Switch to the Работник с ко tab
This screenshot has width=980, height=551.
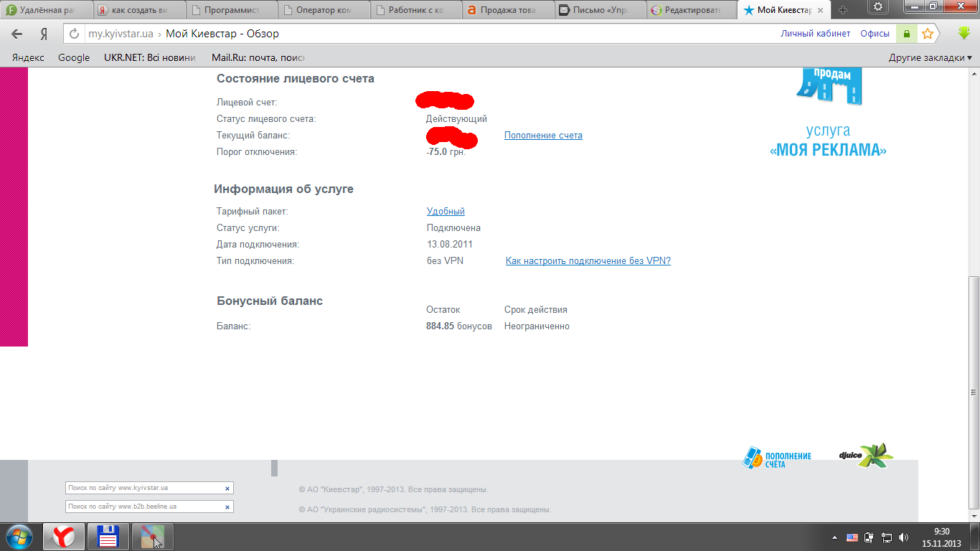tap(417, 10)
